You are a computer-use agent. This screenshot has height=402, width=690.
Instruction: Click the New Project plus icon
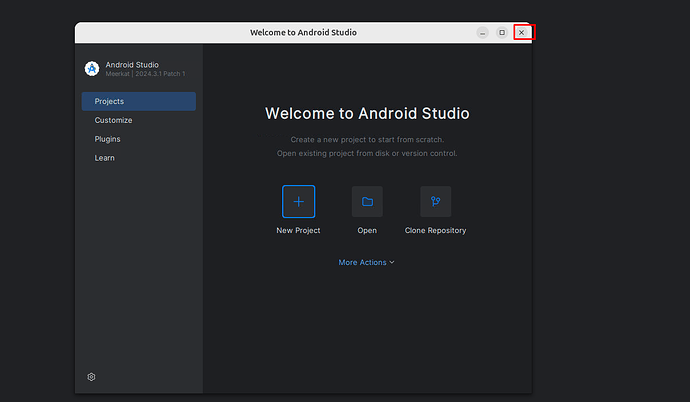(x=298, y=201)
